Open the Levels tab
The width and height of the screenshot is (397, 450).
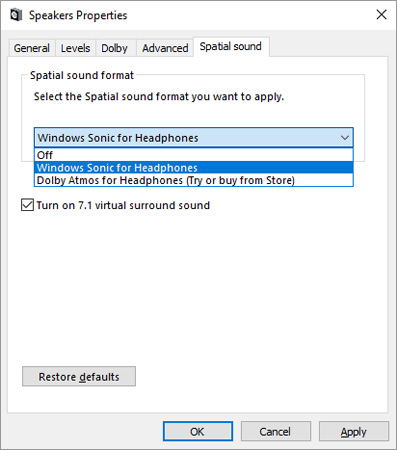coord(75,48)
